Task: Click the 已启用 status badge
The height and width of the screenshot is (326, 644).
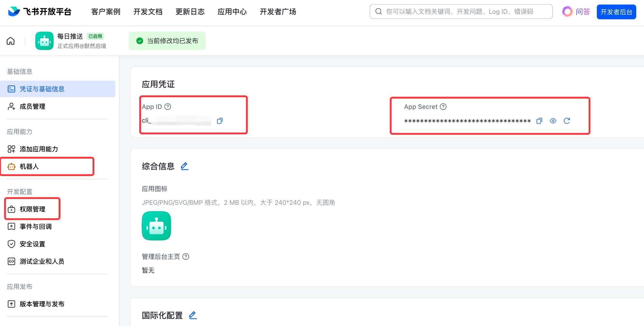Action: (x=95, y=36)
